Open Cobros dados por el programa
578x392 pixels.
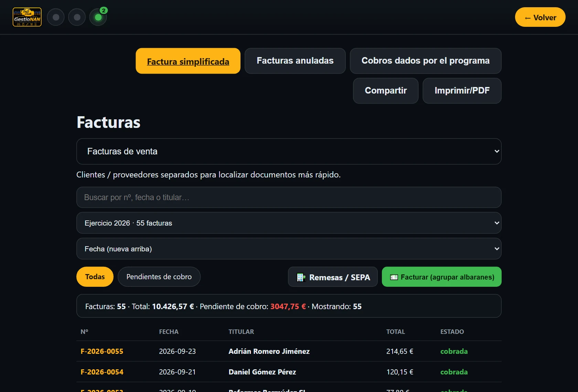coord(426,61)
